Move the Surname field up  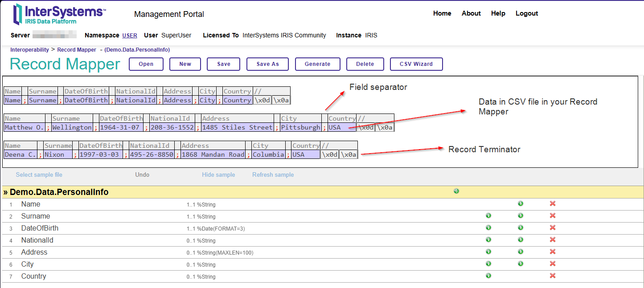[x=488, y=216]
